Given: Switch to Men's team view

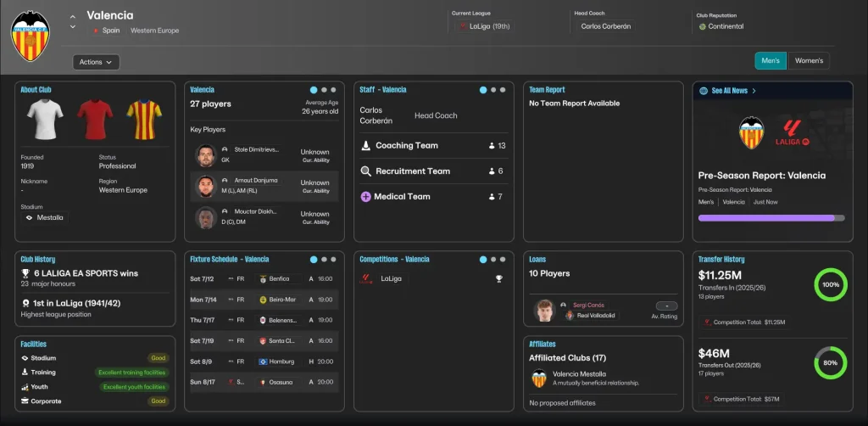Looking at the screenshot, I should tap(770, 61).
